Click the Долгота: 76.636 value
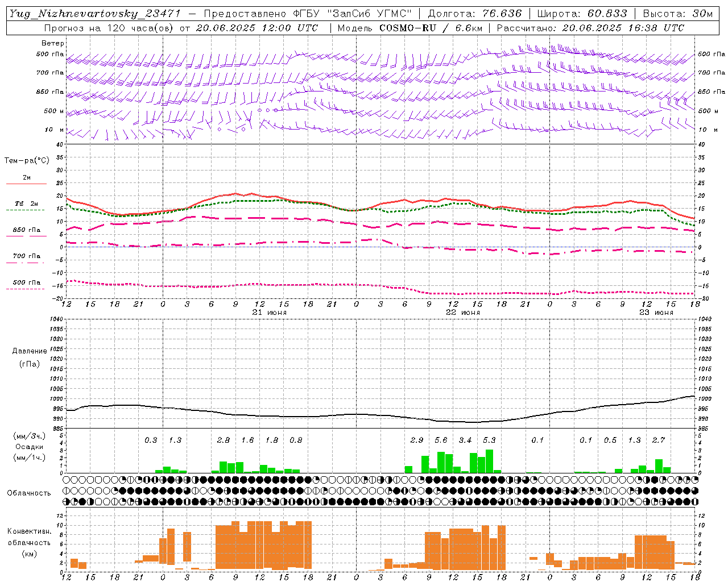This screenshot has width=728, height=582. click(474, 14)
